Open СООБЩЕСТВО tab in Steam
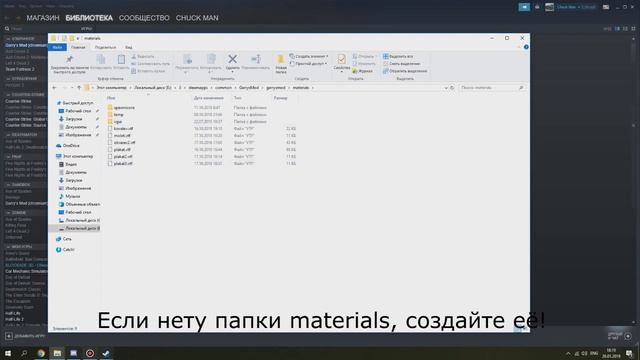The width and height of the screenshot is (640, 360). point(144,18)
